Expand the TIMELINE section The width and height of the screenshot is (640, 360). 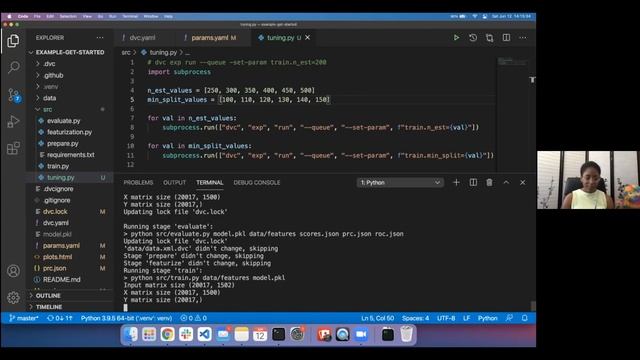click(49, 307)
